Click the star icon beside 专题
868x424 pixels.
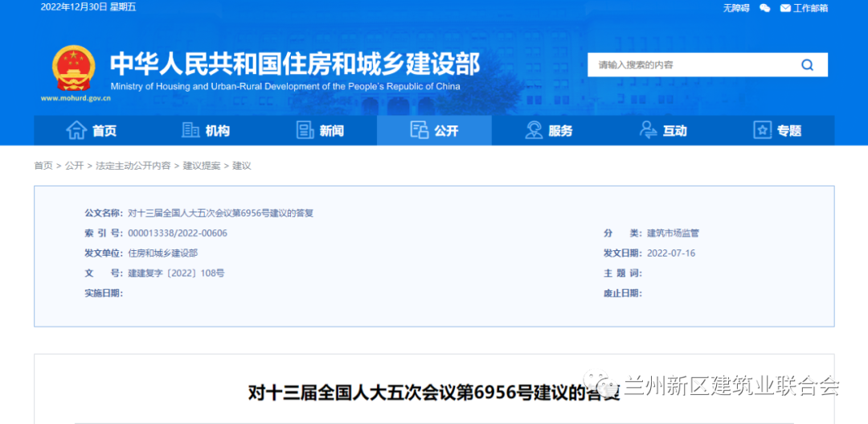[x=762, y=131]
